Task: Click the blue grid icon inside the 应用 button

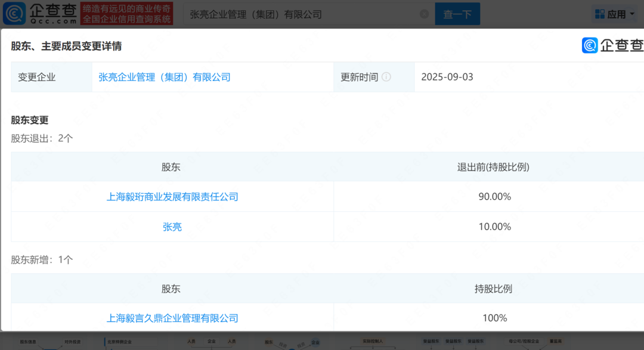Action: (x=600, y=13)
